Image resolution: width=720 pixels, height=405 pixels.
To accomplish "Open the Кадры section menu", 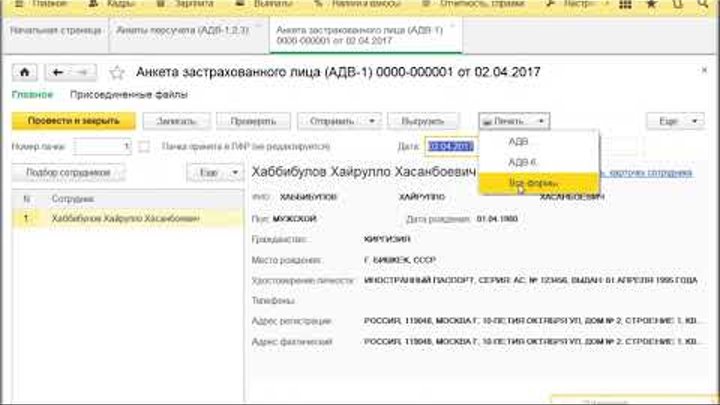I will click(112, 4).
